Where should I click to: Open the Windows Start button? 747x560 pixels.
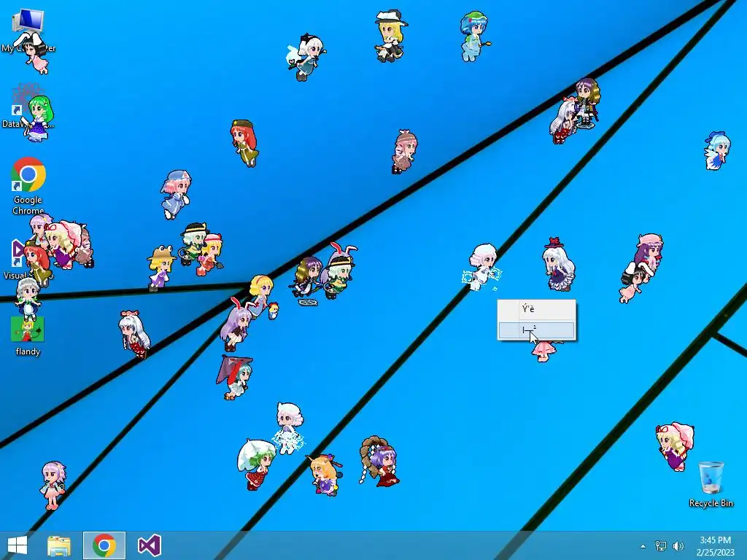[x=18, y=545]
